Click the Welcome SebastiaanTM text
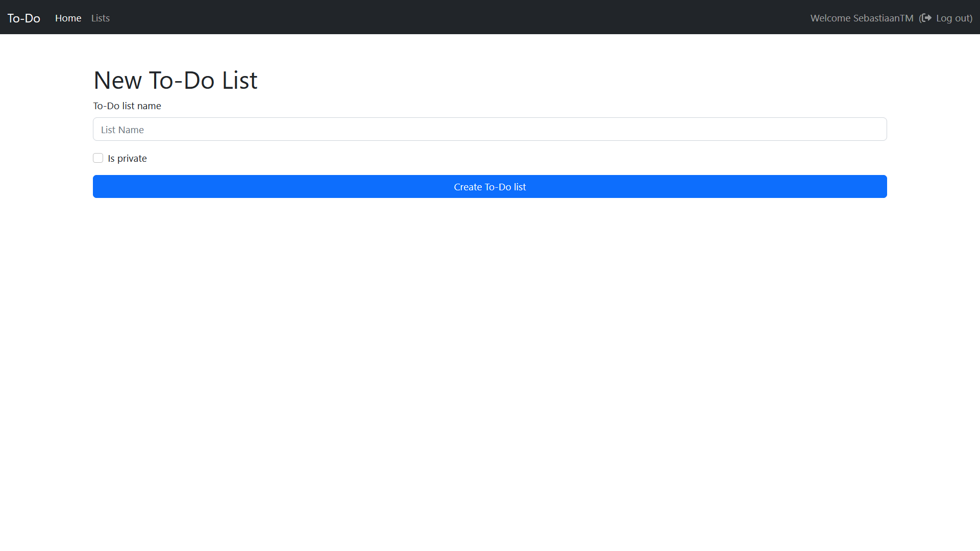980x551 pixels. (862, 18)
